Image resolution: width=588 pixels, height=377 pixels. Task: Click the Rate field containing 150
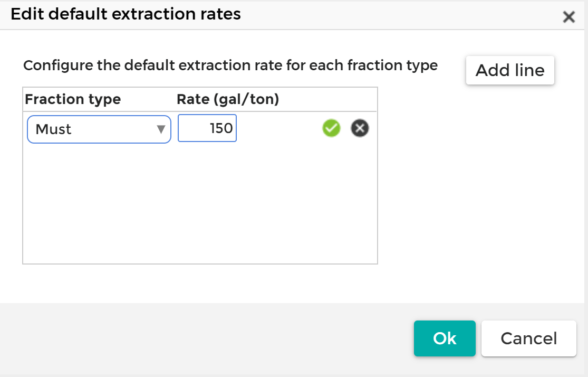[x=207, y=129]
